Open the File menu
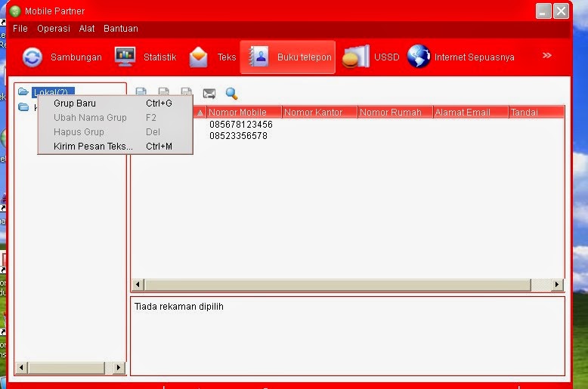The width and height of the screenshot is (588, 389). coord(20,29)
